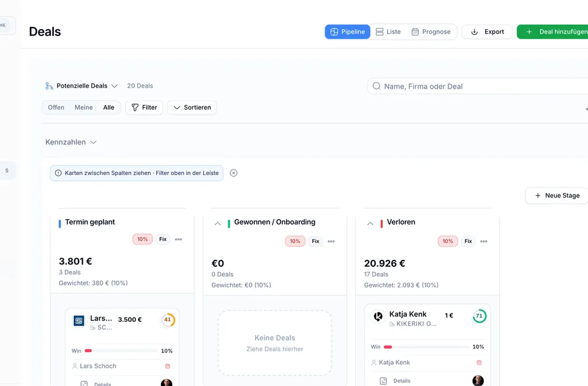
Task: Click 10% badge in Termin geplant column
Action: [x=143, y=239]
